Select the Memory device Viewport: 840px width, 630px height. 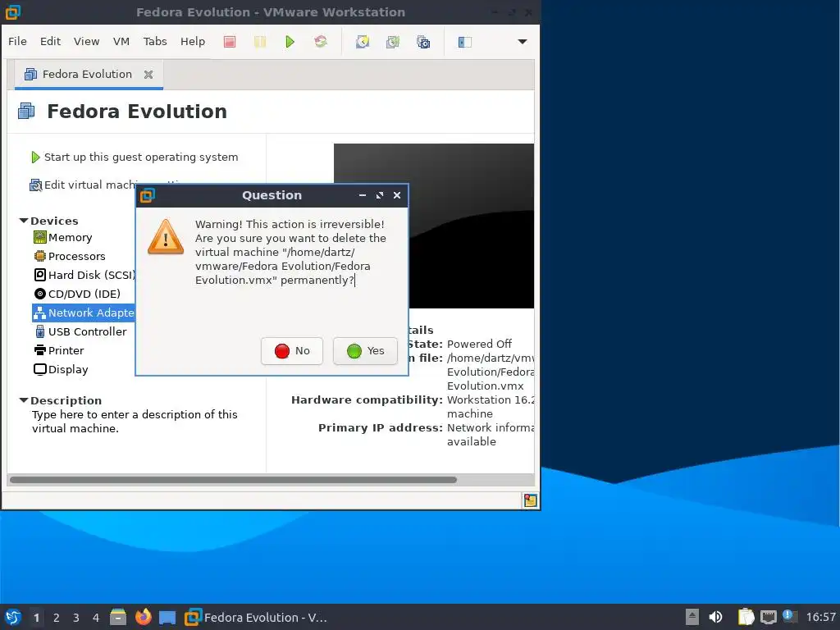(62, 237)
